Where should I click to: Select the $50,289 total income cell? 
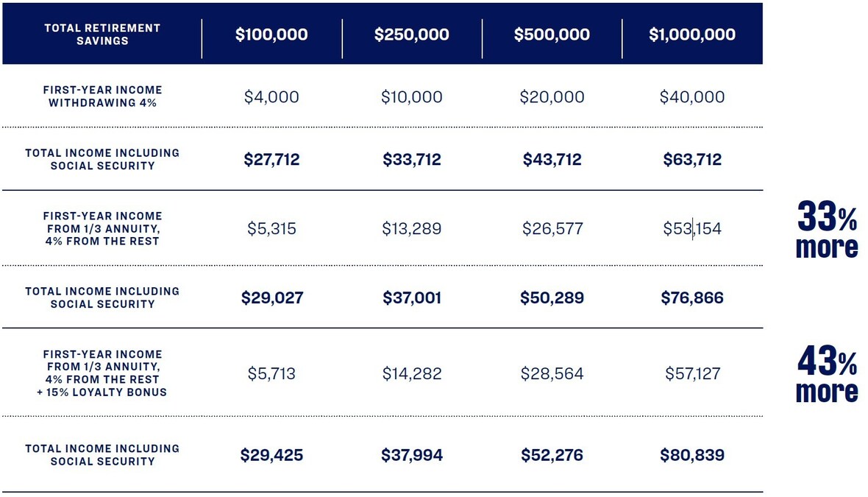pos(552,298)
